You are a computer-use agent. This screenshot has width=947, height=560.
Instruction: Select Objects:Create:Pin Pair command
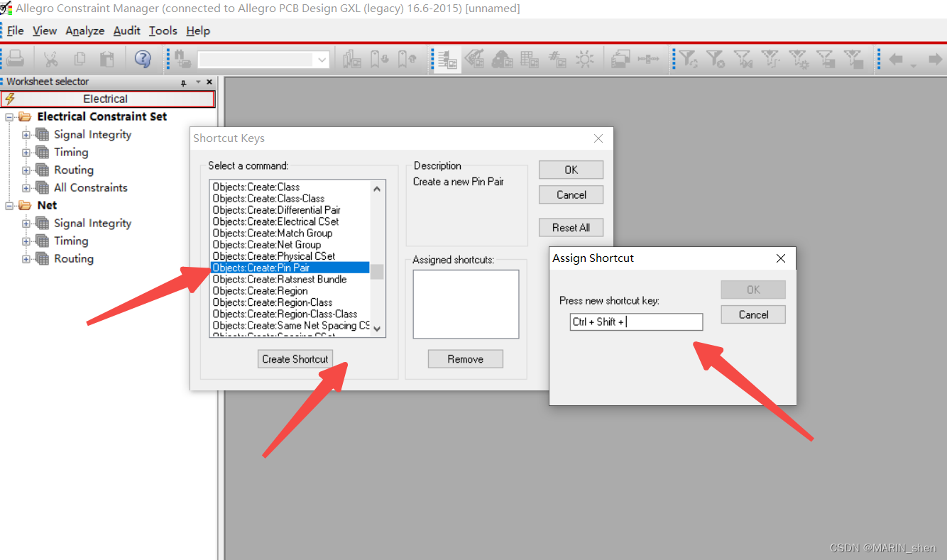pos(290,268)
